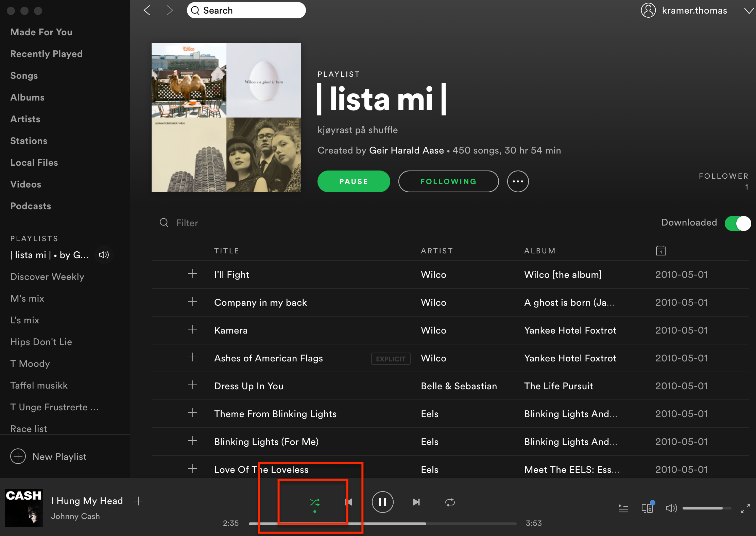Toggle the Downloaded switch
Image resolution: width=756 pixels, height=536 pixels.
738,223
